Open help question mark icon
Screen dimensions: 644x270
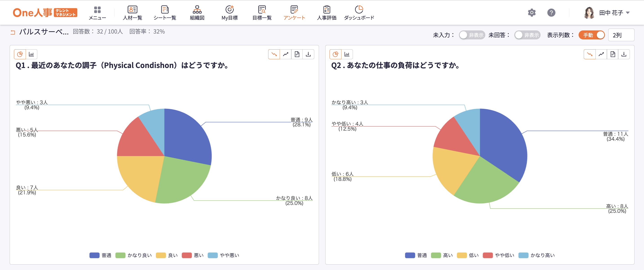[x=551, y=13]
